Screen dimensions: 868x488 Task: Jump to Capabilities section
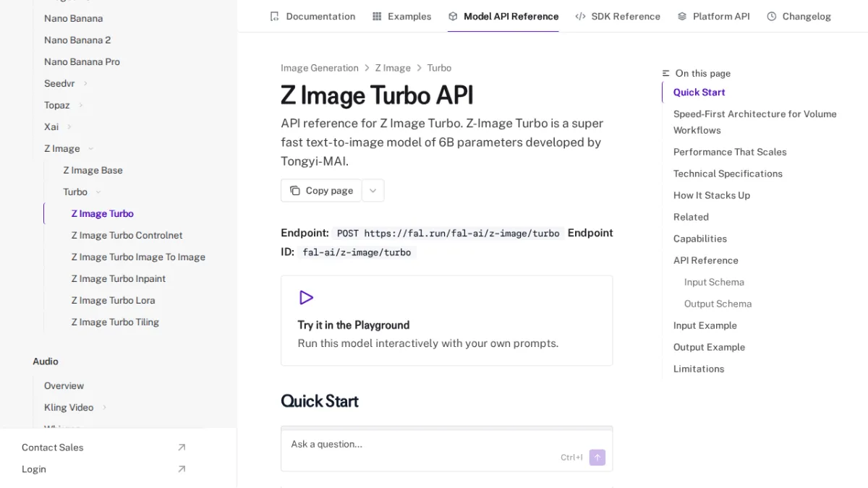pos(700,239)
